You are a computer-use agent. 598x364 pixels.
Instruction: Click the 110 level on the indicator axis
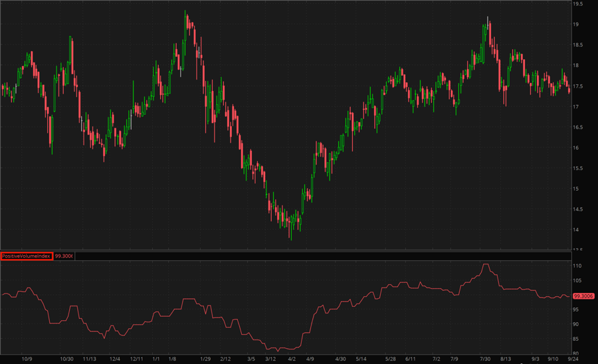coord(578,266)
